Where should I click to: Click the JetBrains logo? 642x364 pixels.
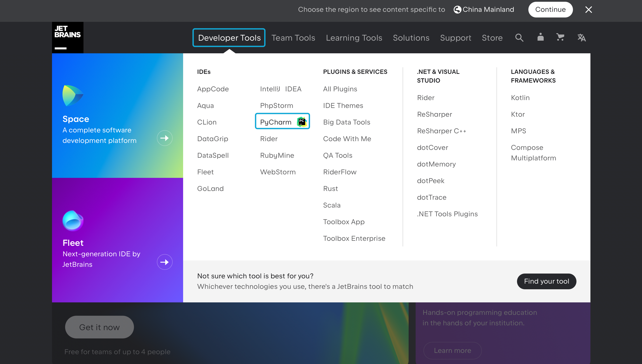[x=68, y=38]
